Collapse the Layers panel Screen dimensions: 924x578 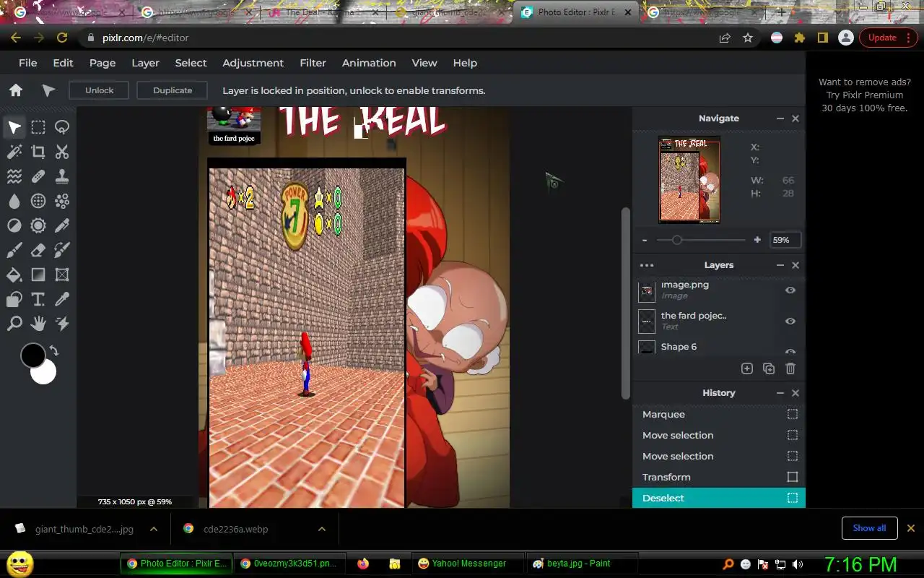pos(780,265)
